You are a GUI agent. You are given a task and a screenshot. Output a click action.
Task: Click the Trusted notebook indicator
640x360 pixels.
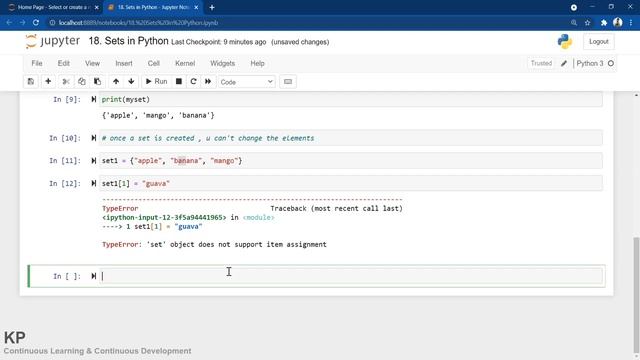541,63
